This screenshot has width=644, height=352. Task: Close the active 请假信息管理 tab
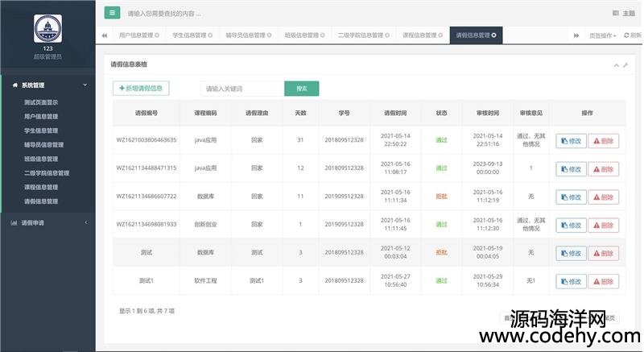pyautogui.click(x=493, y=35)
